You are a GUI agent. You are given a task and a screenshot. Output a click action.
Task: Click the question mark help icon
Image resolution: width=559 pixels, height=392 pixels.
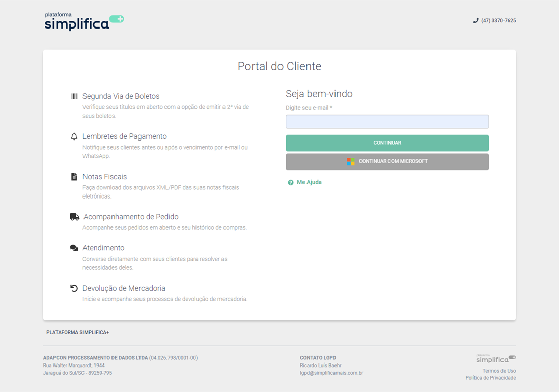(291, 182)
